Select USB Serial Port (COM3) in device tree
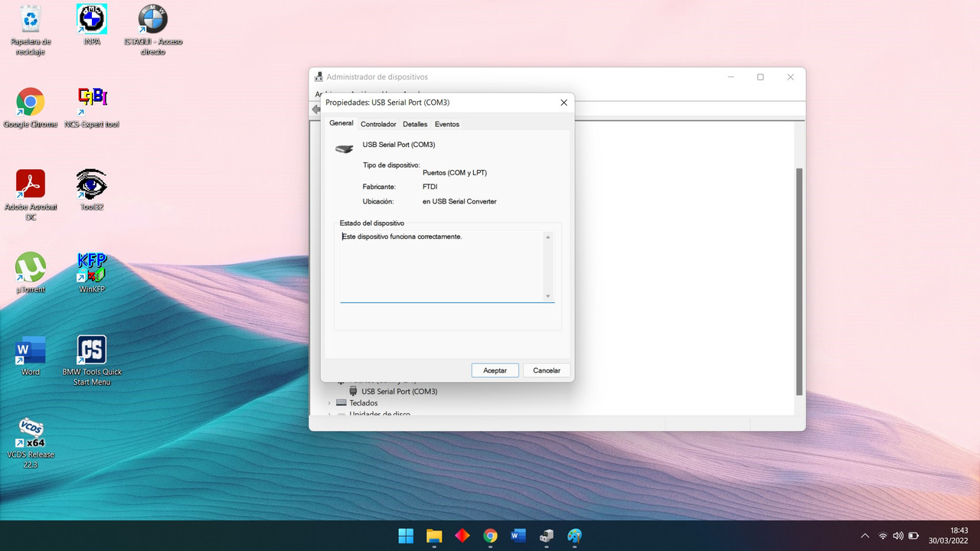 pos(400,391)
